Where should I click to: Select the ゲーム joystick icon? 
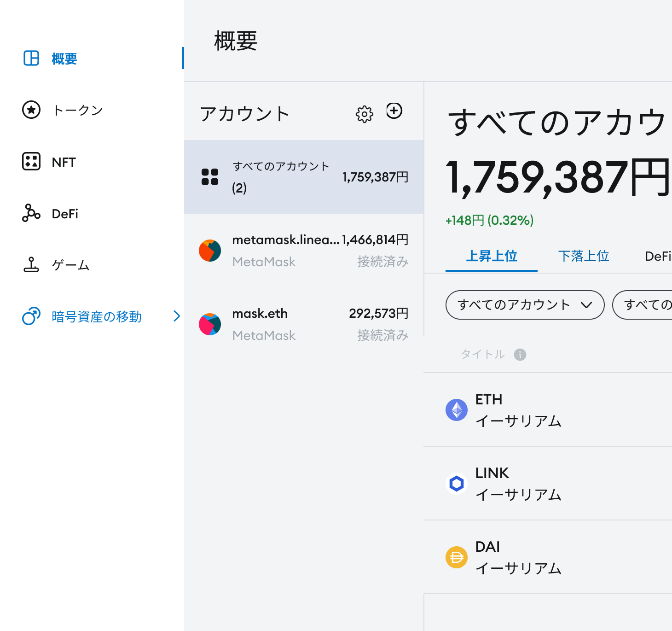(30, 265)
